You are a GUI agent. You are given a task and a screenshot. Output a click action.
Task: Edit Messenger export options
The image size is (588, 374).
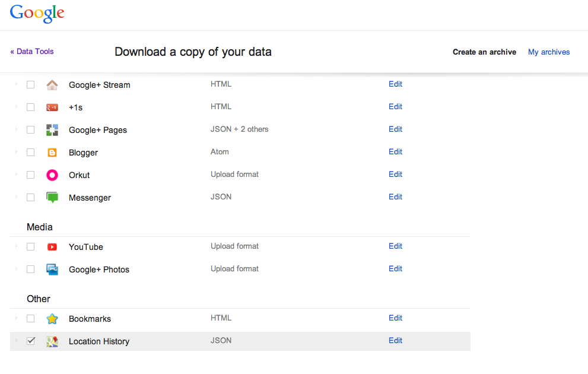(x=395, y=196)
